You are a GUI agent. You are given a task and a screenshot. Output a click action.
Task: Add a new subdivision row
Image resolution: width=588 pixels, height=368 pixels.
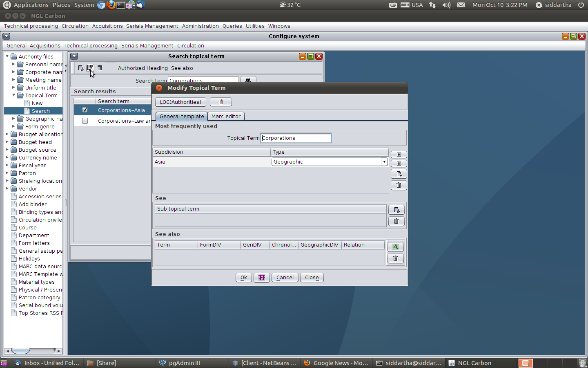click(x=399, y=174)
